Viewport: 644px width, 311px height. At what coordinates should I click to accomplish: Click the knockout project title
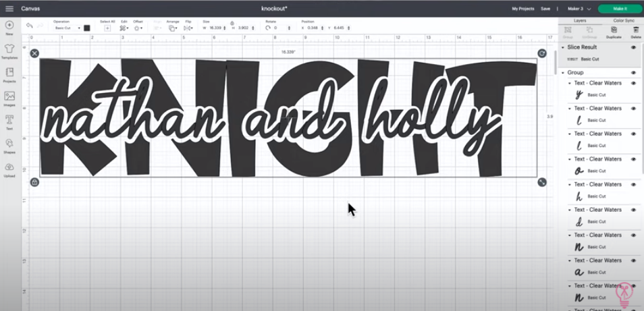tap(273, 9)
